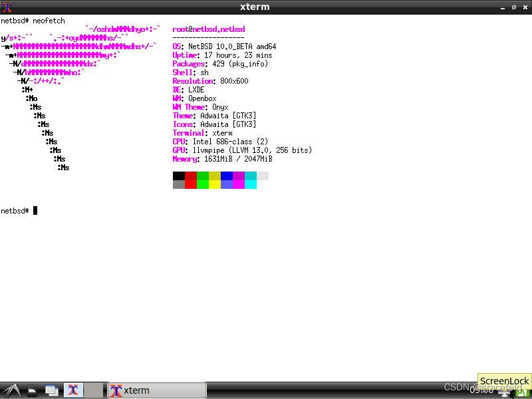Image resolution: width=532 pixels, height=399 pixels.
Task: Close the xterm window
Action: coord(525,7)
